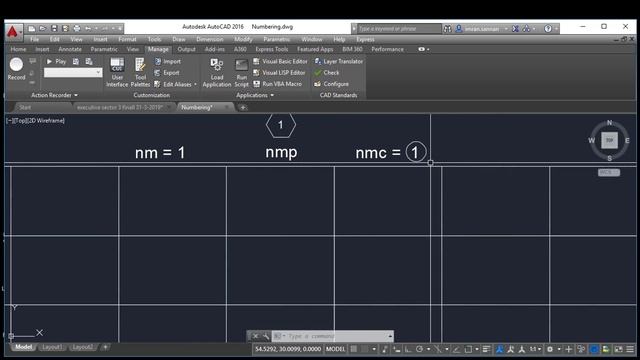The width and height of the screenshot is (640, 360).
Task: Switch to the Output ribbon tab
Action: [187, 49]
